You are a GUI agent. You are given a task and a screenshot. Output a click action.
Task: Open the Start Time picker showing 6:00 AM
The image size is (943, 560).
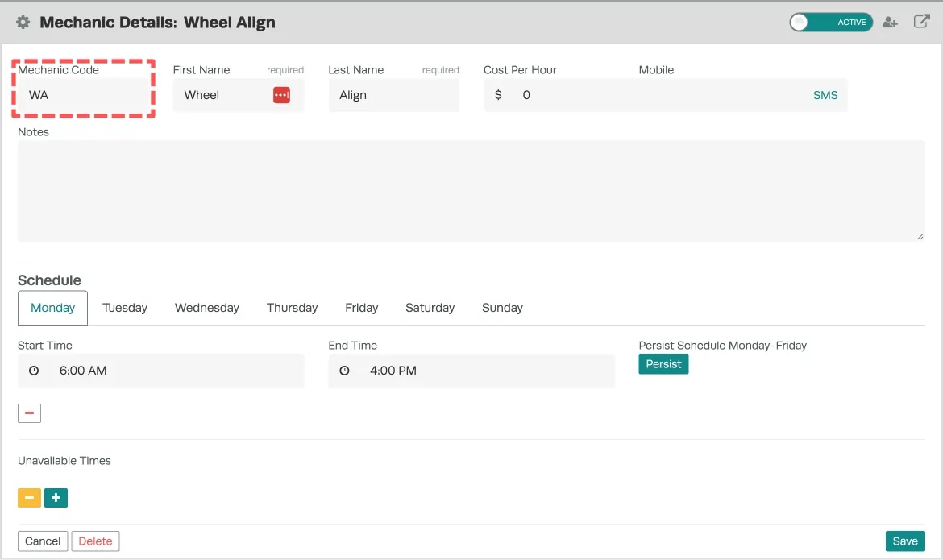pos(160,371)
